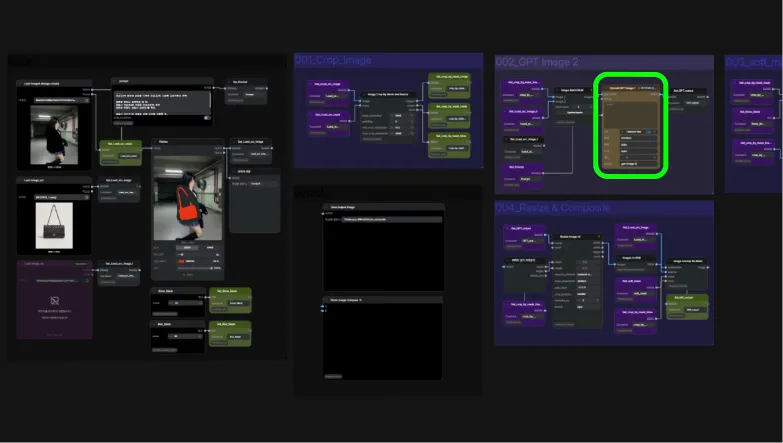
Task: Open the value dropdown in the Grow_Mask node
Action: (x=185, y=303)
